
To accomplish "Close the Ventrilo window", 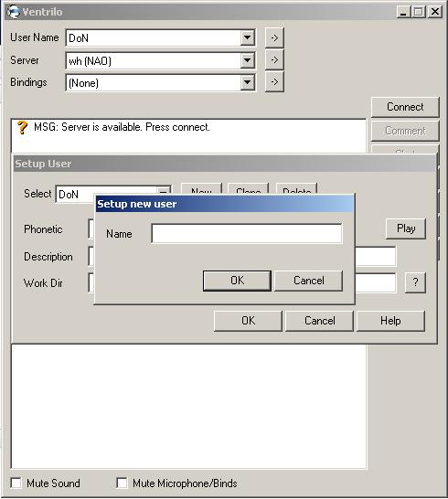I will click(x=434, y=12).
